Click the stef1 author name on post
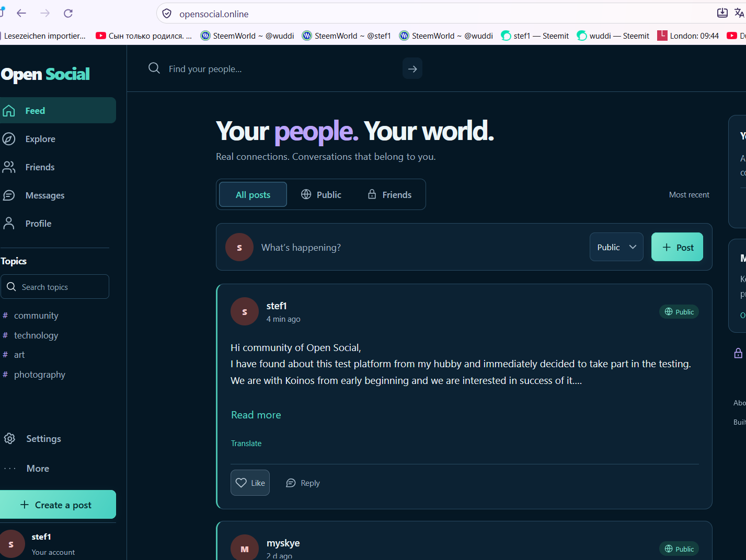Image resolution: width=746 pixels, height=560 pixels. pyautogui.click(x=277, y=306)
